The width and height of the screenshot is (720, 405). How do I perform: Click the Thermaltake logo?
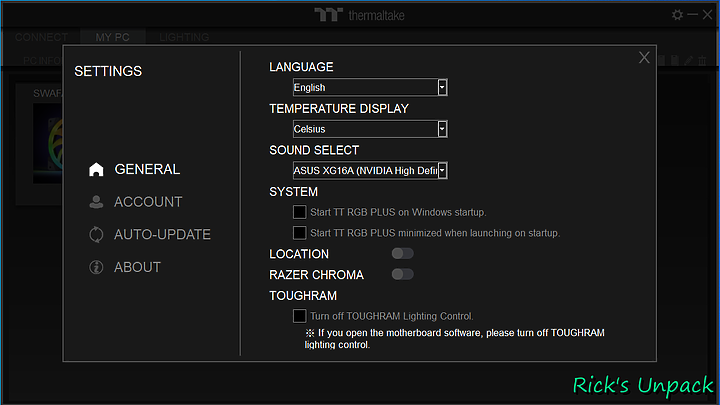pos(360,15)
